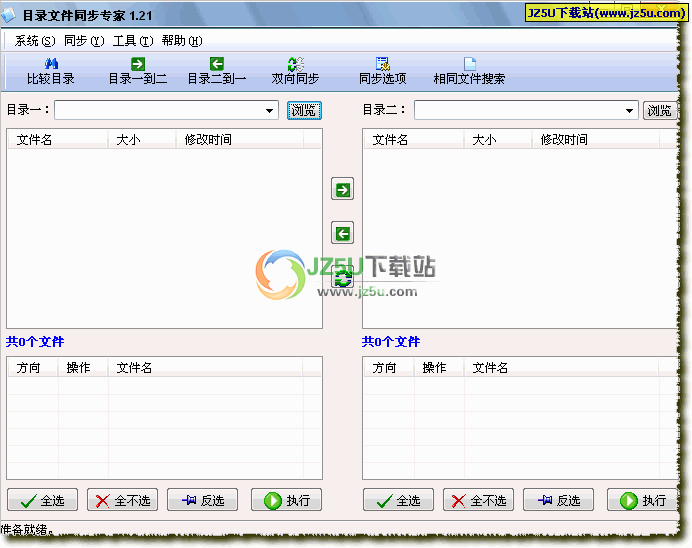This screenshot has width=692, height=548.
Task: Click right operations list 操作 column header
Action: [439, 367]
